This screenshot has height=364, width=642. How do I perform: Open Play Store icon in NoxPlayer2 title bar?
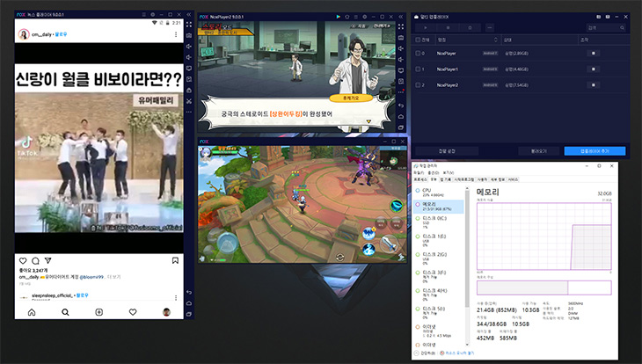click(339, 17)
